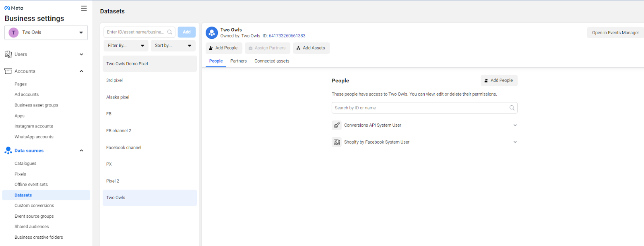The image size is (644, 246).
Task: Click the Search by ID or name field
Action: (424, 108)
